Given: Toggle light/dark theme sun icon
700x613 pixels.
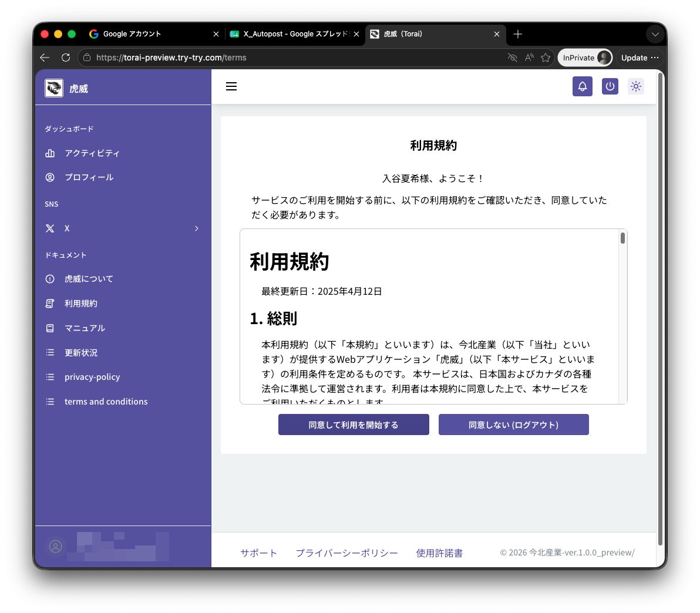Looking at the screenshot, I should pyautogui.click(x=636, y=86).
